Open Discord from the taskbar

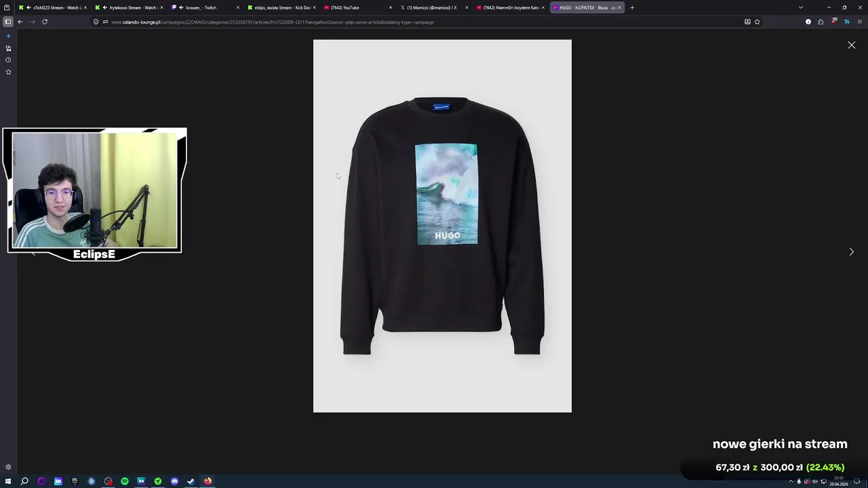(x=174, y=481)
